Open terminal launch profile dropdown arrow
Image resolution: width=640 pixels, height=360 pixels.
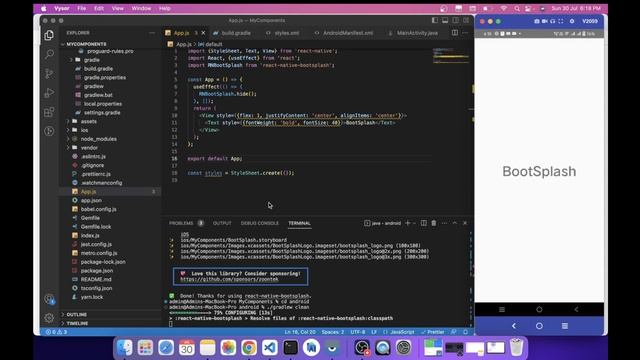[414, 223]
